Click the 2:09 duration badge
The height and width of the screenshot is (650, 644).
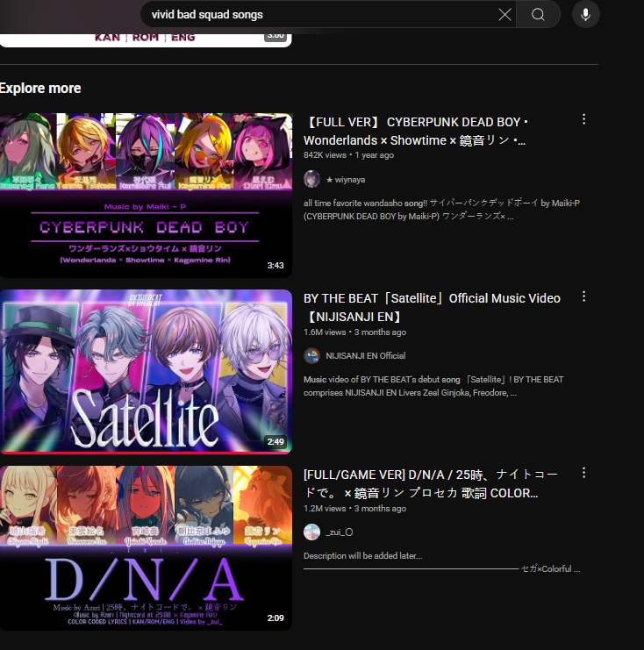click(x=275, y=618)
